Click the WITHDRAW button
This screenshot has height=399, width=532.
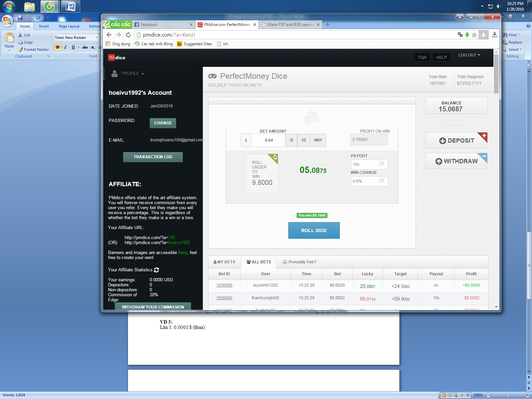pos(457,161)
